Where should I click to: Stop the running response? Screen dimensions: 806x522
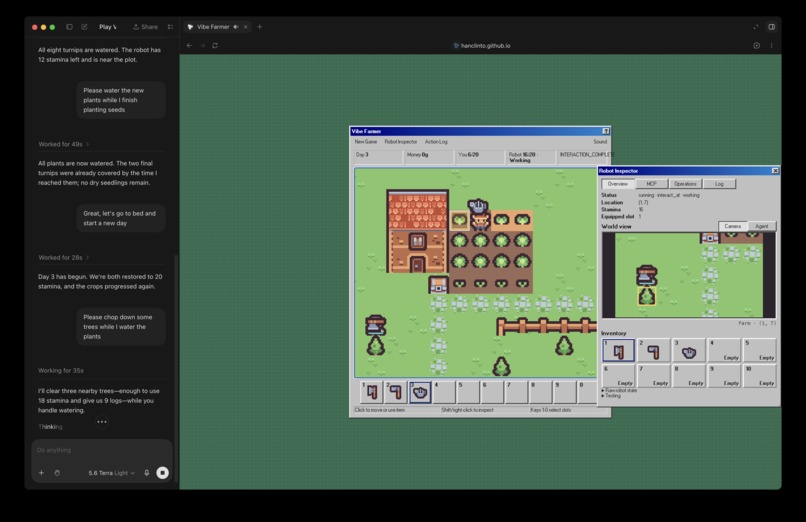[162, 473]
